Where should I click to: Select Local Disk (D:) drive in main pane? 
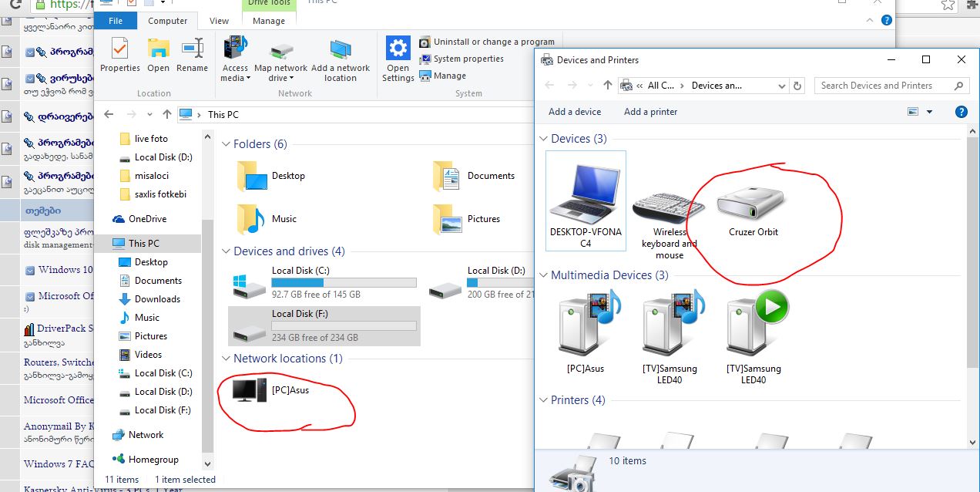pyautogui.click(x=481, y=282)
